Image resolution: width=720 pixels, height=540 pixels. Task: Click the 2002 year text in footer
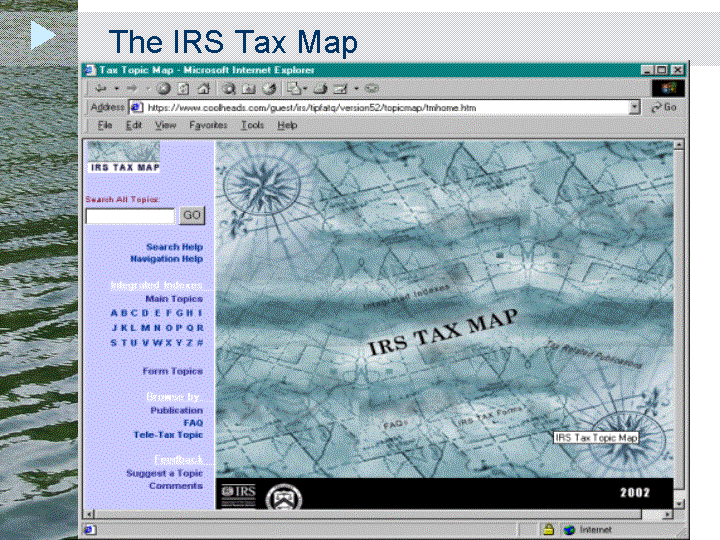point(635,492)
